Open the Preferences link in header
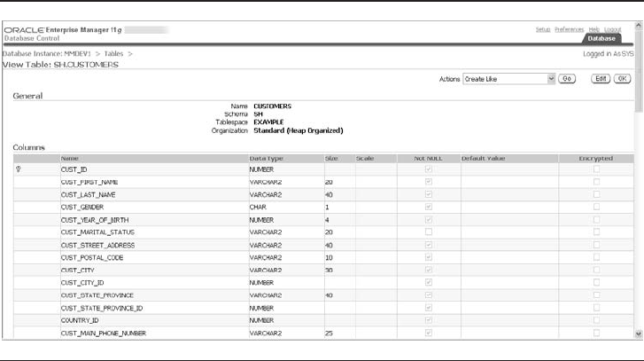644x361 pixels. tap(569, 29)
